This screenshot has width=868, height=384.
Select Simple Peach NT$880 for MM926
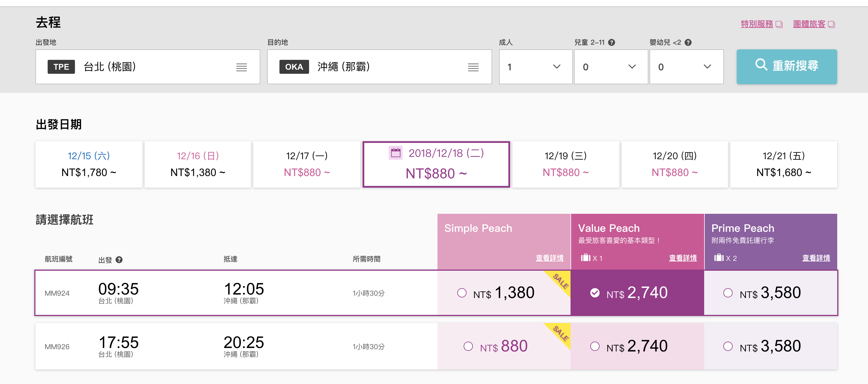[504, 346]
